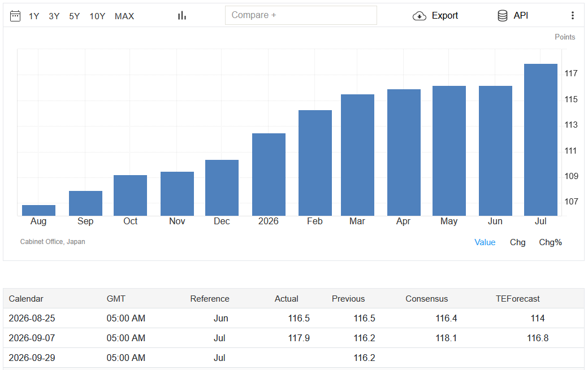
Task: Click the Cabinet Office, Japan source text
Action: pos(53,242)
